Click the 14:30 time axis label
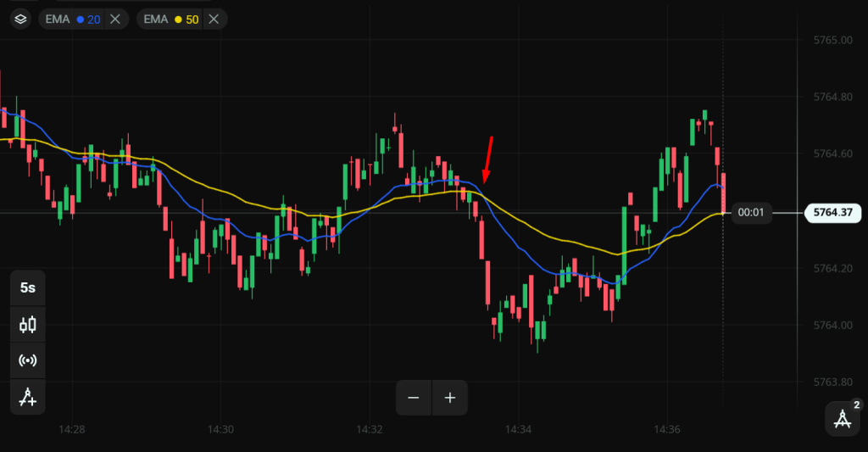868x452 pixels. (220, 430)
